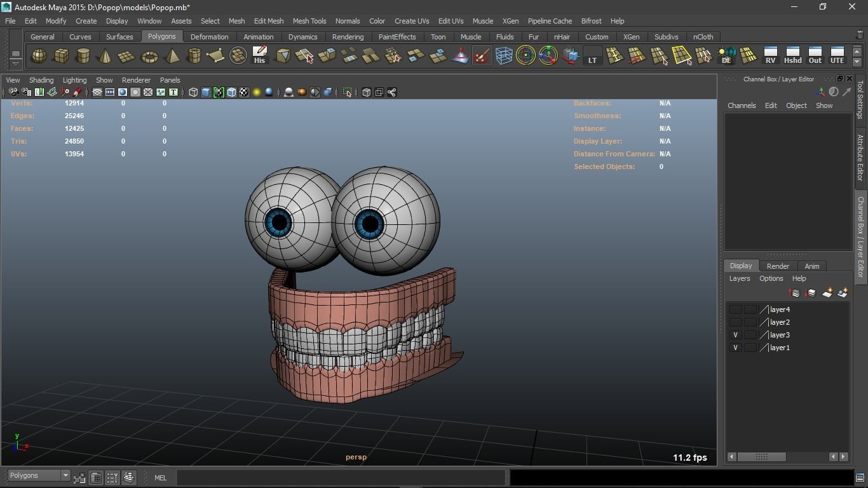This screenshot has height=488, width=868.
Task: Create a polygon torus from the shelf
Action: tap(149, 56)
